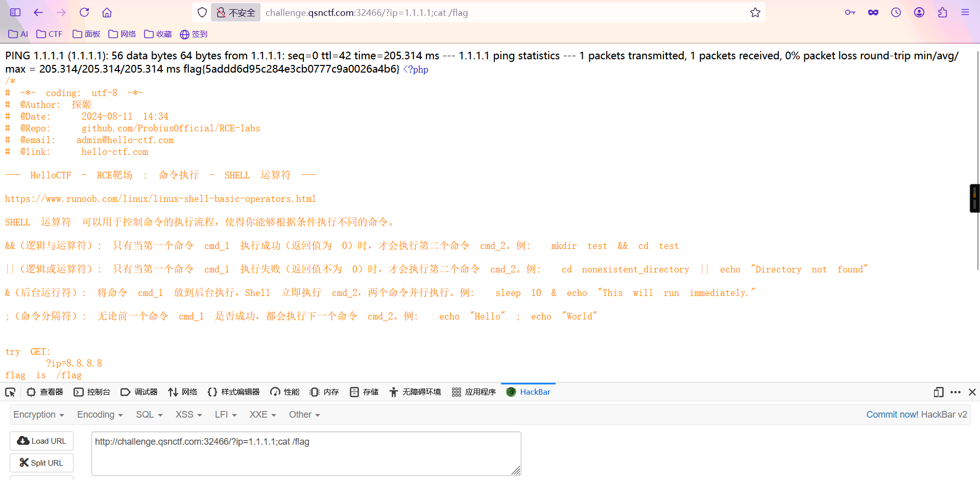Open the devtools three-dot options menu

pyautogui.click(x=955, y=392)
